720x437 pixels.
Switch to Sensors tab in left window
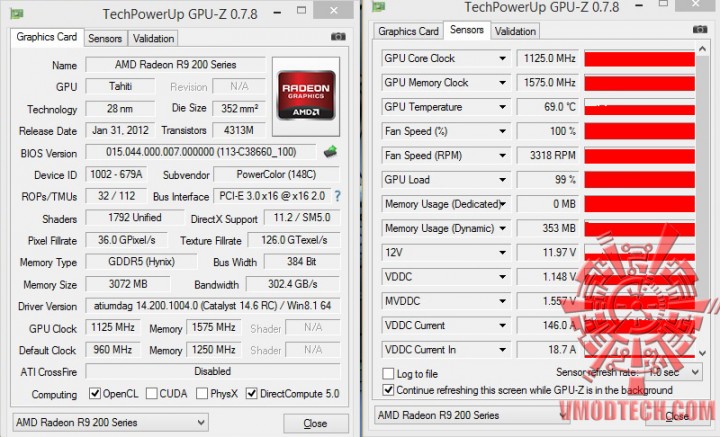point(105,39)
